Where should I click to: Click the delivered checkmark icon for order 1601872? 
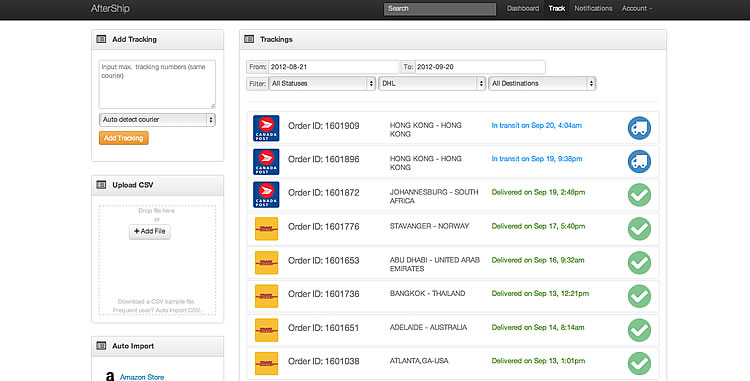tap(639, 195)
